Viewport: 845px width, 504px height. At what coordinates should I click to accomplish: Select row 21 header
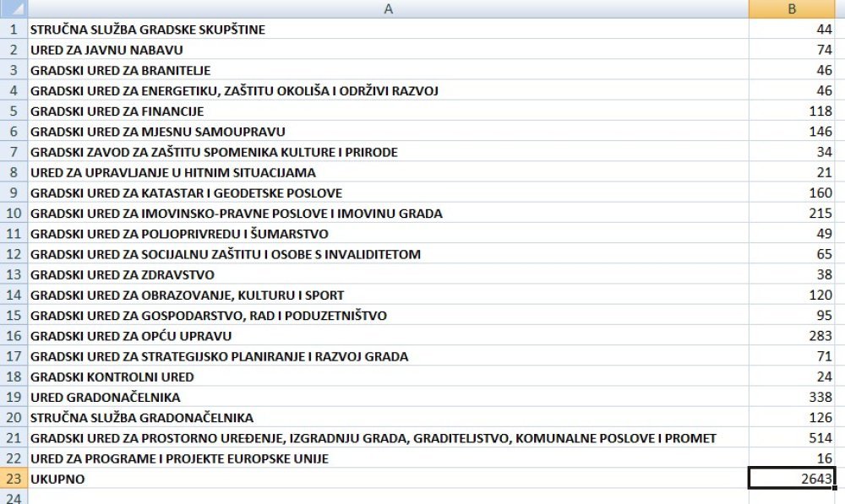14,438
